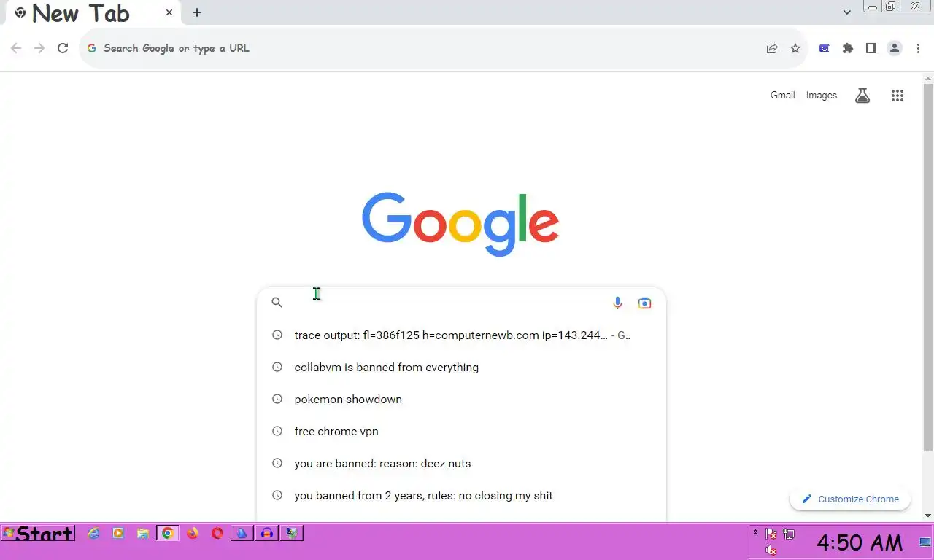Bookmark this tab with the star icon
This screenshot has width=934, height=560.
point(795,48)
